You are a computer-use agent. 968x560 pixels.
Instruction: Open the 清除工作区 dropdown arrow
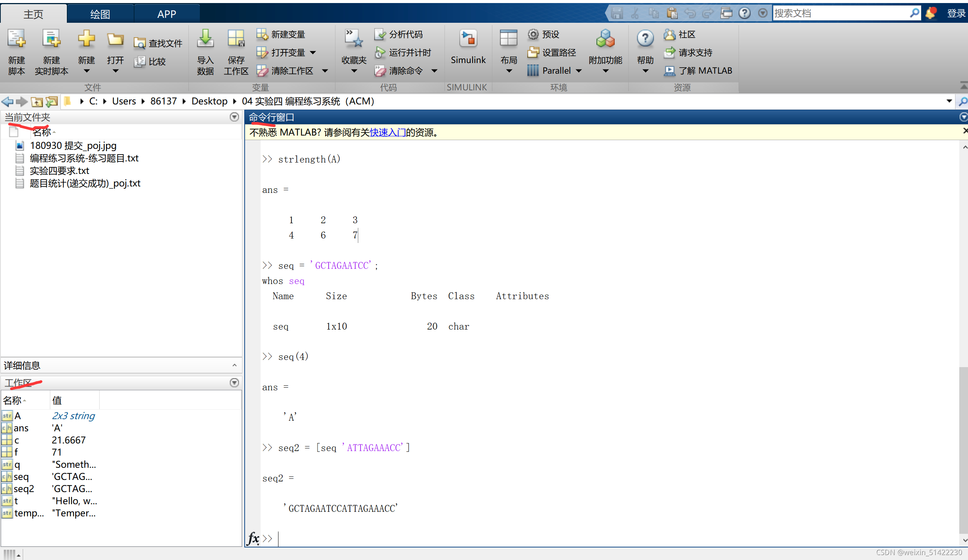pyautogui.click(x=325, y=71)
